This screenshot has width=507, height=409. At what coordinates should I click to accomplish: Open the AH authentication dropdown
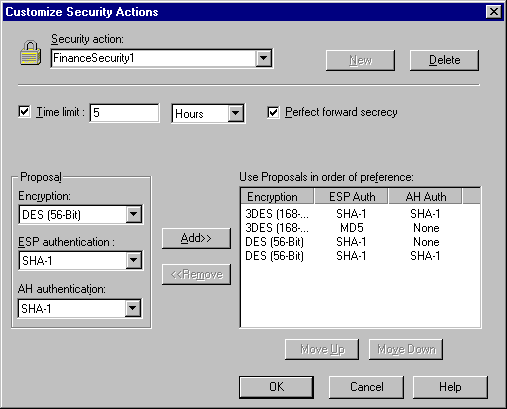pyautogui.click(x=133, y=308)
